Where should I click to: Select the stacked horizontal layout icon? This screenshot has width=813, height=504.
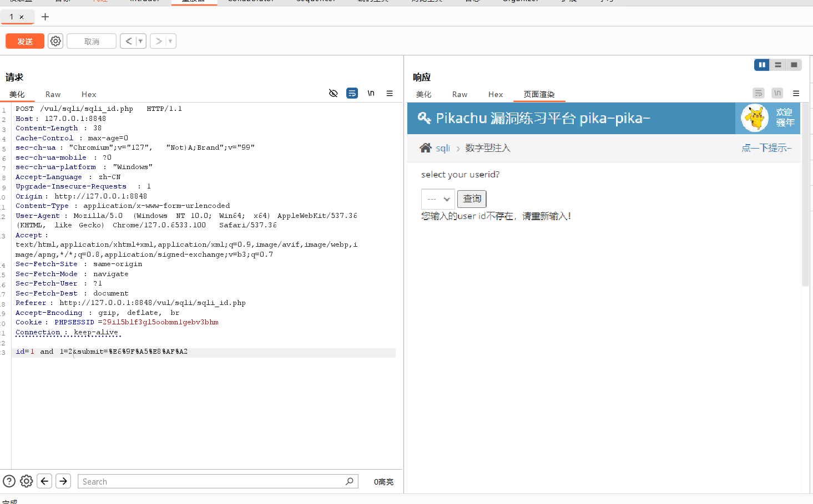click(x=778, y=65)
